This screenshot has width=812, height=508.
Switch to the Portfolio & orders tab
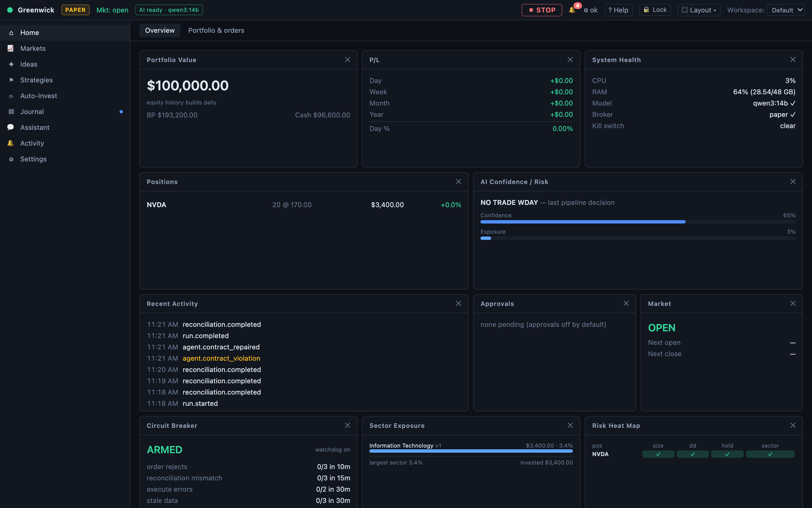tap(216, 30)
